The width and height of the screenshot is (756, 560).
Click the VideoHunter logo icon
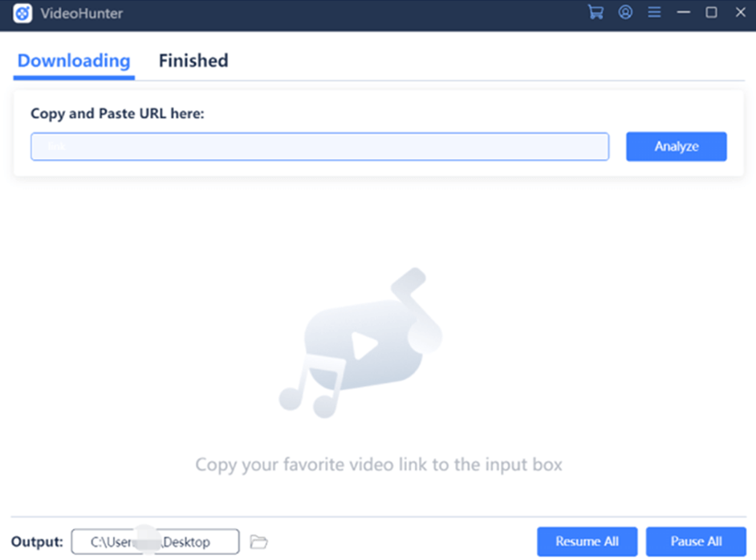click(x=22, y=13)
